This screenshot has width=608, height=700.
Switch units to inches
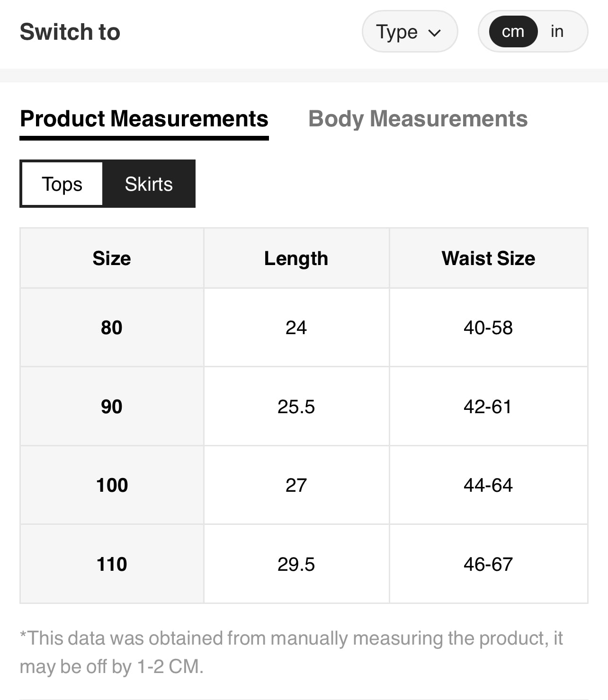tap(557, 32)
